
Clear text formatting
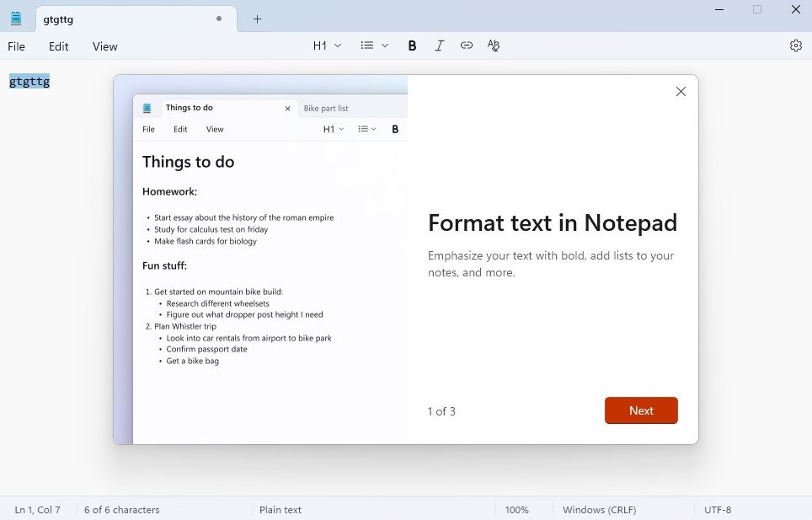[x=494, y=46]
